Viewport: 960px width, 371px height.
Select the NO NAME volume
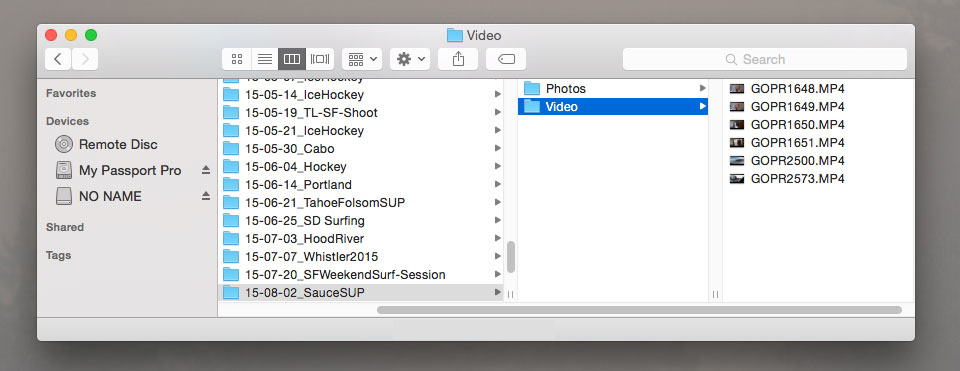pos(110,196)
